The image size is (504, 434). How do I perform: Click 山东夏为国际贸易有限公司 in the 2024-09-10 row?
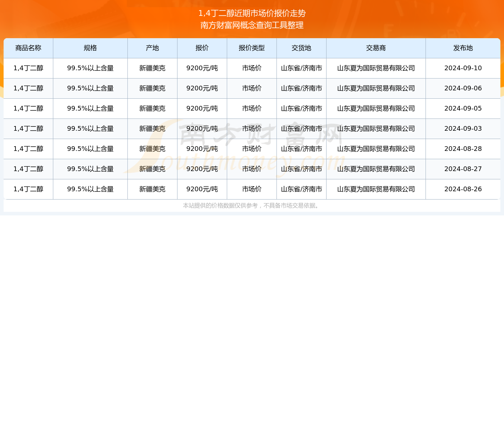pos(376,68)
